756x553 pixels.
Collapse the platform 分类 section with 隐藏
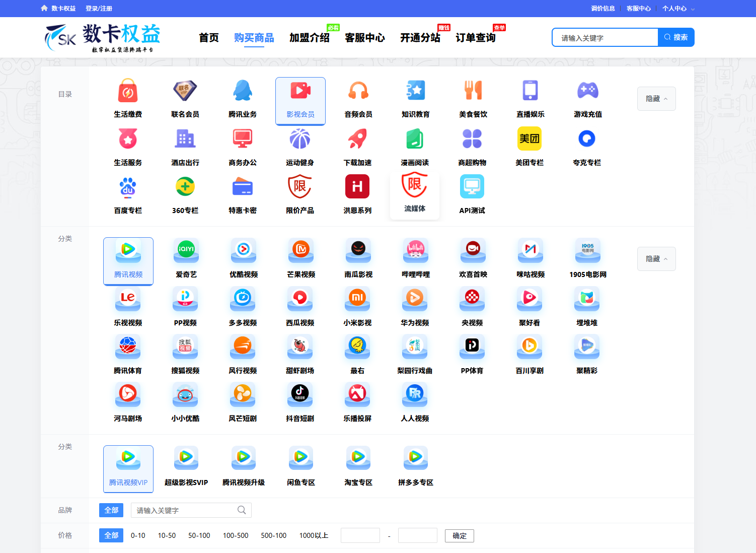point(656,259)
